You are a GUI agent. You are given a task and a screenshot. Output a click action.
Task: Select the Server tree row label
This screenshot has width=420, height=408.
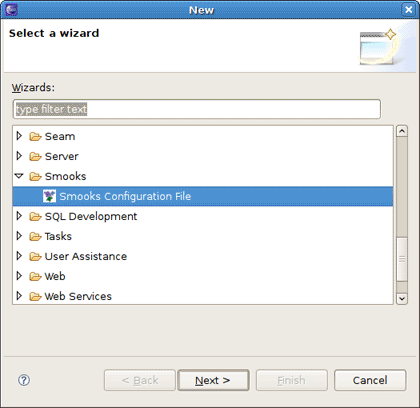(x=62, y=156)
